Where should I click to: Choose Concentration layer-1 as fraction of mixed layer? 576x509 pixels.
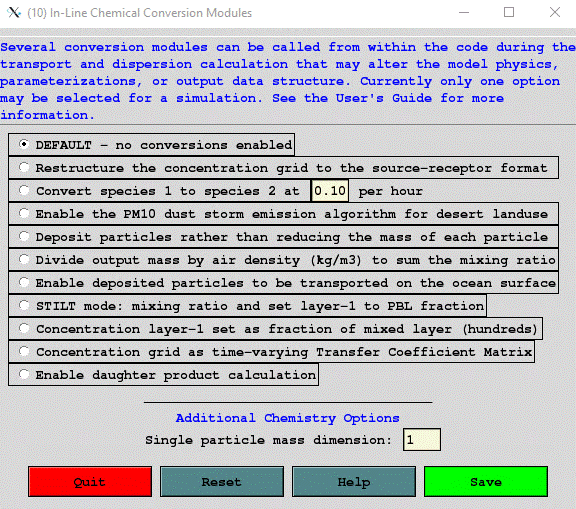275,329
